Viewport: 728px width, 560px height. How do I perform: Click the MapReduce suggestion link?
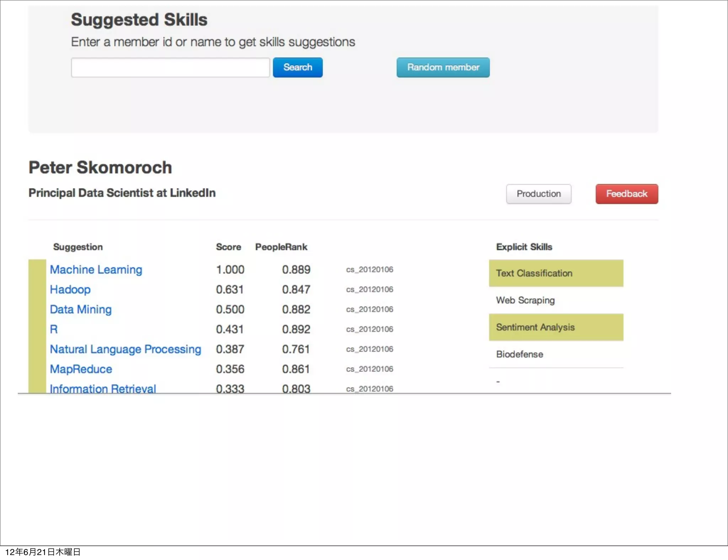[81, 369]
